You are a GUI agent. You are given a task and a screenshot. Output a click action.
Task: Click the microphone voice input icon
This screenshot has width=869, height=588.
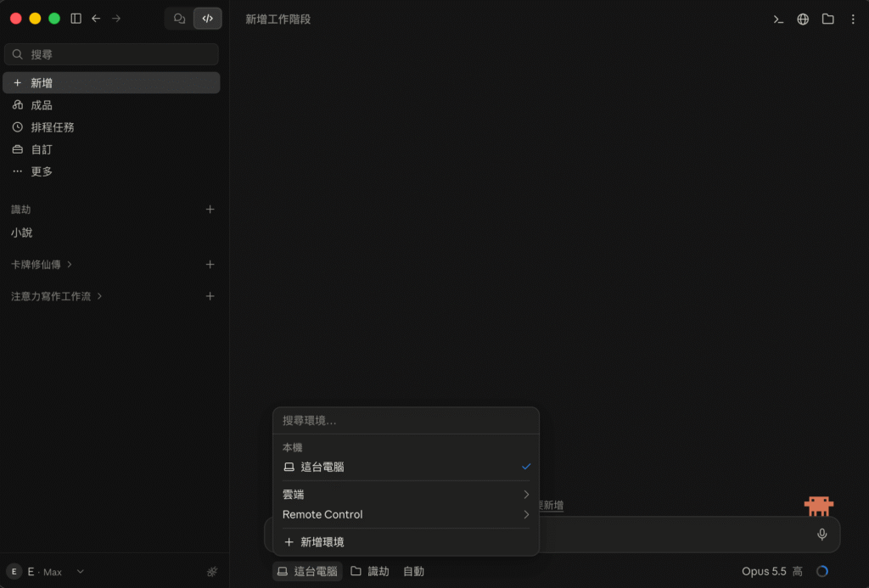pos(821,535)
